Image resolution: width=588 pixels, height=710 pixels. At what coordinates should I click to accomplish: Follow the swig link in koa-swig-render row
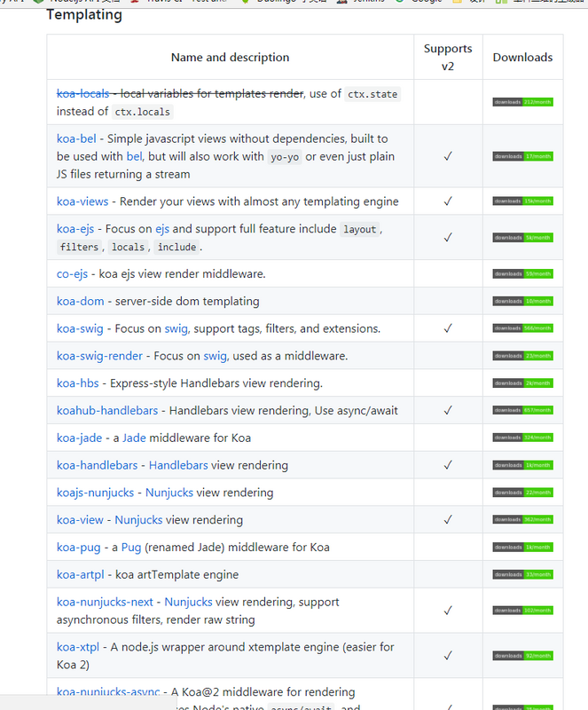[x=215, y=356]
